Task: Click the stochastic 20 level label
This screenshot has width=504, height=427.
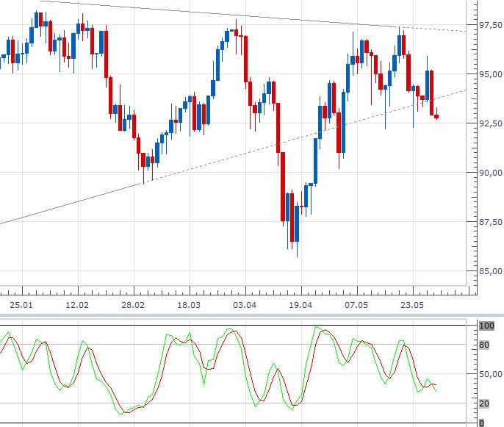Action: coord(484,403)
